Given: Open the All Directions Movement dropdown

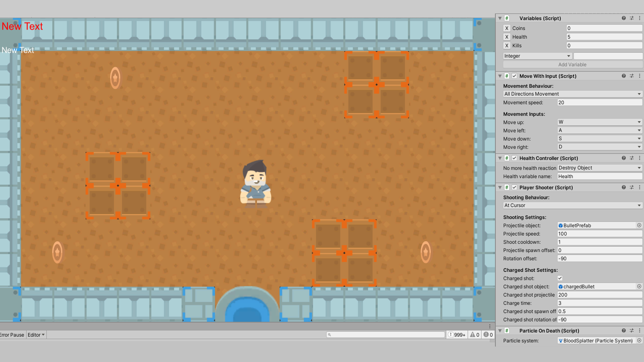Looking at the screenshot, I should 572,94.
